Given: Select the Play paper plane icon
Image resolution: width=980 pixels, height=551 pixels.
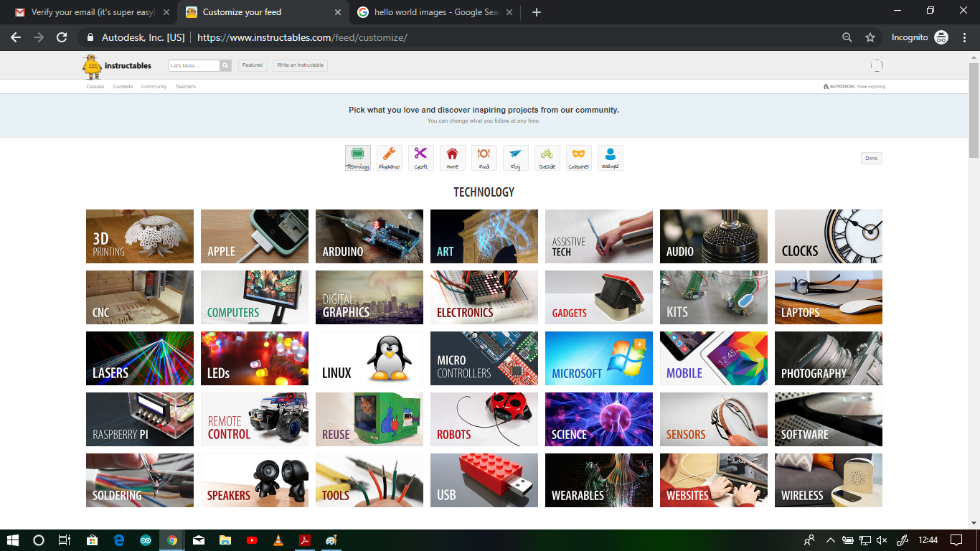Looking at the screenshot, I should pyautogui.click(x=516, y=158).
